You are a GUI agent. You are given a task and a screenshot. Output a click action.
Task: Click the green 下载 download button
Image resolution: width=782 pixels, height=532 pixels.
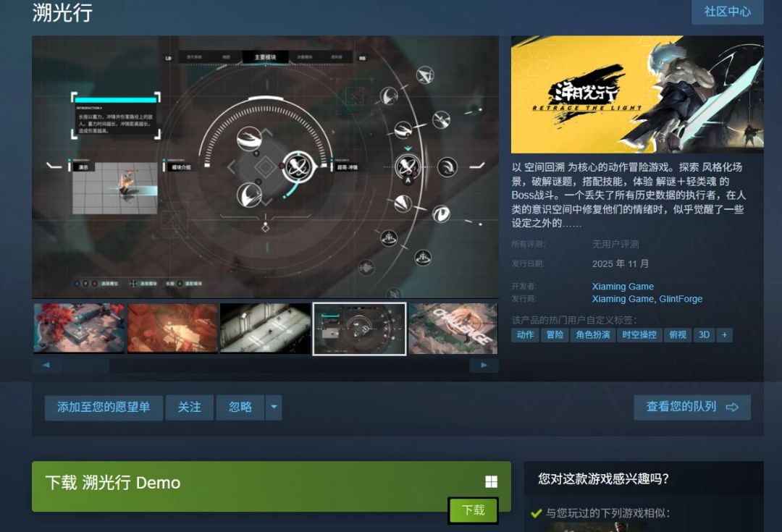coord(473,510)
